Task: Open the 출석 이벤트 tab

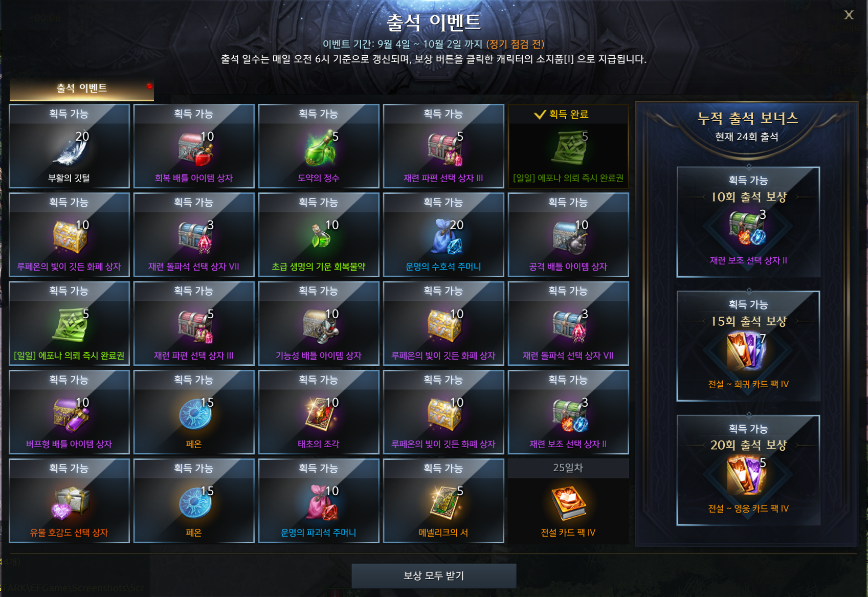Action: click(82, 89)
